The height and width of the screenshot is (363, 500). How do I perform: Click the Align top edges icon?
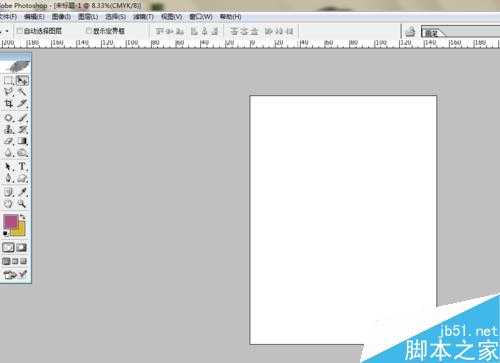[x=160, y=31]
